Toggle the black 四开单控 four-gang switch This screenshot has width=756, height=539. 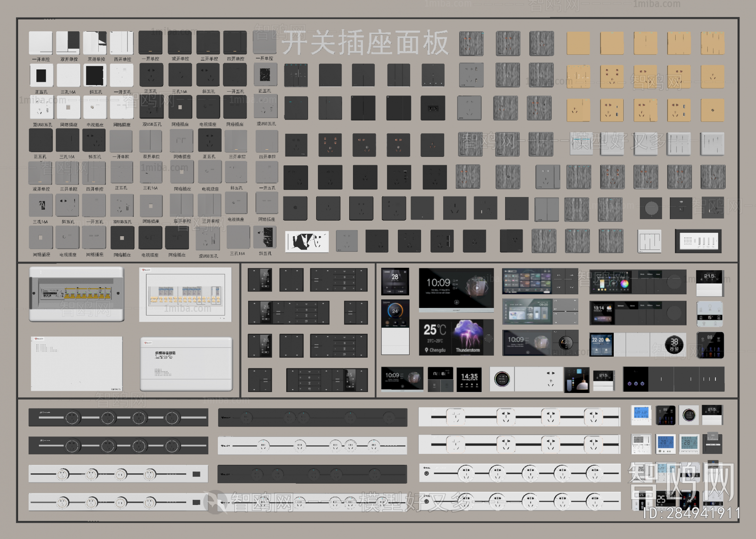coord(235,43)
